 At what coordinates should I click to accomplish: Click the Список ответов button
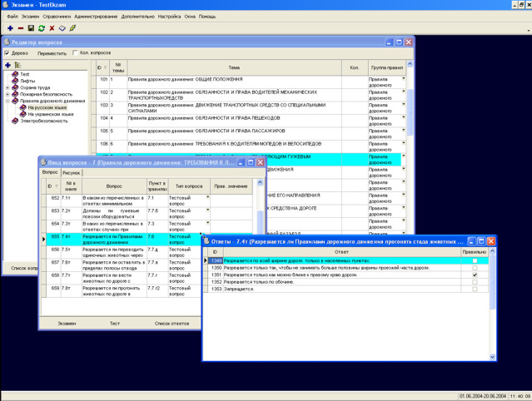click(x=172, y=323)
